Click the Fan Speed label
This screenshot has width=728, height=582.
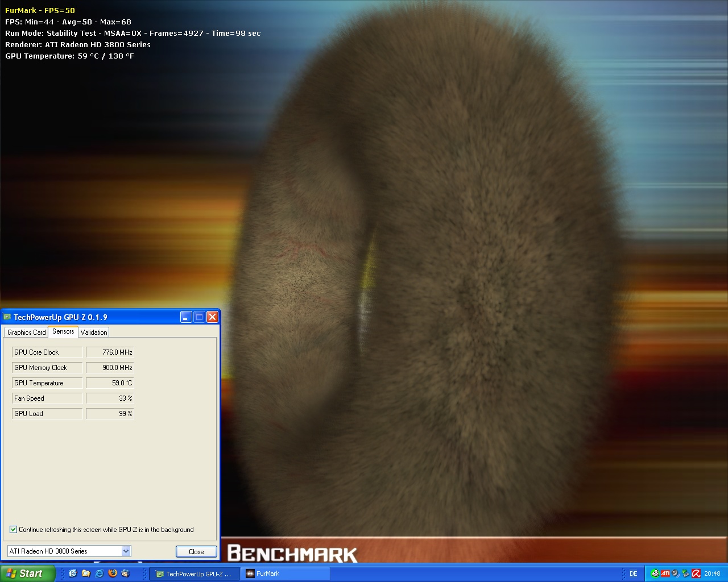point(47,398)
